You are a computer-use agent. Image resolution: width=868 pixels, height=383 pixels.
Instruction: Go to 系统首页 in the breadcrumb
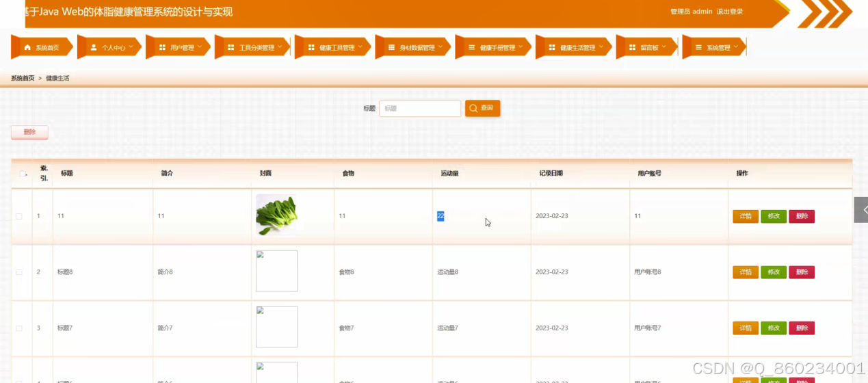[23, 78]
